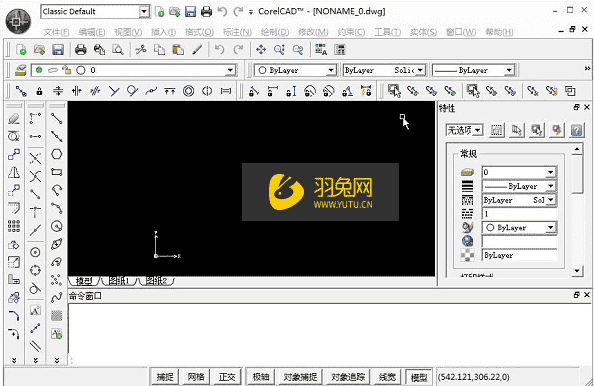Toggle the 线宽 (LineWeight) status button

(387, 377)
